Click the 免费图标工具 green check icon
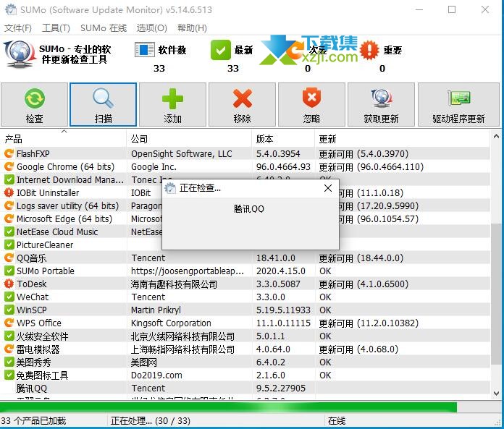504x429 pixels. (9, 375)
